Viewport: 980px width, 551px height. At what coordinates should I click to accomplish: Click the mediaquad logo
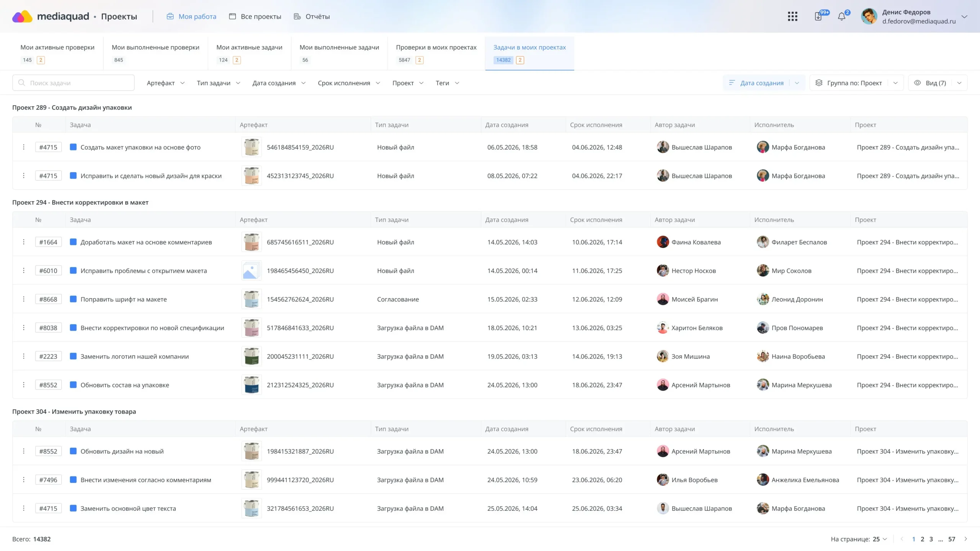click(x=50, y=16)
